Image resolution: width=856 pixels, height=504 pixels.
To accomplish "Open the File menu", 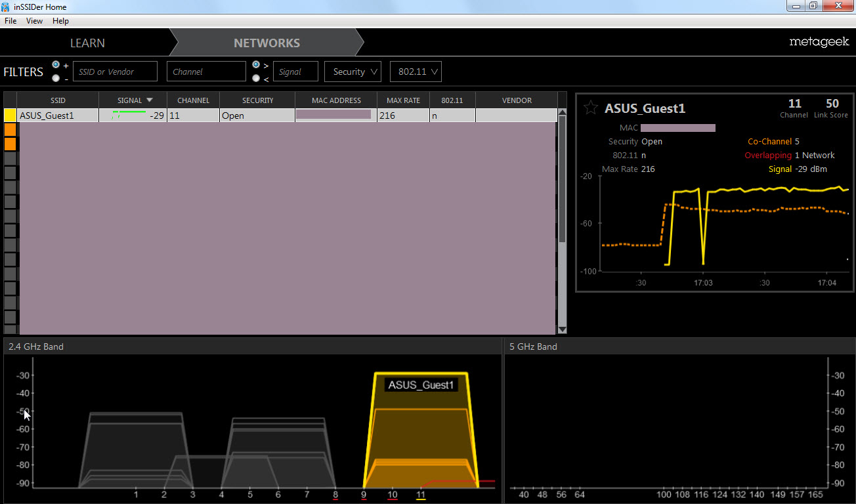I will coord(11,21).
